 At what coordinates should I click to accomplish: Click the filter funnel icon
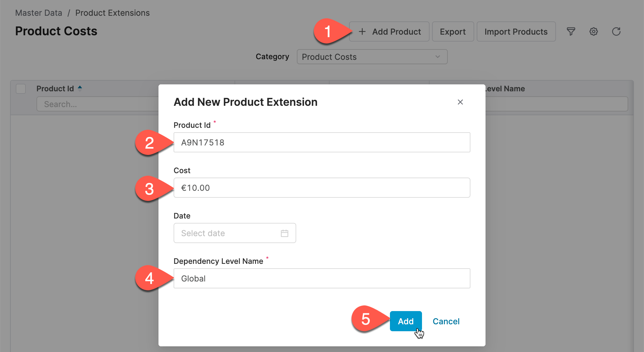tap(571, 31)
